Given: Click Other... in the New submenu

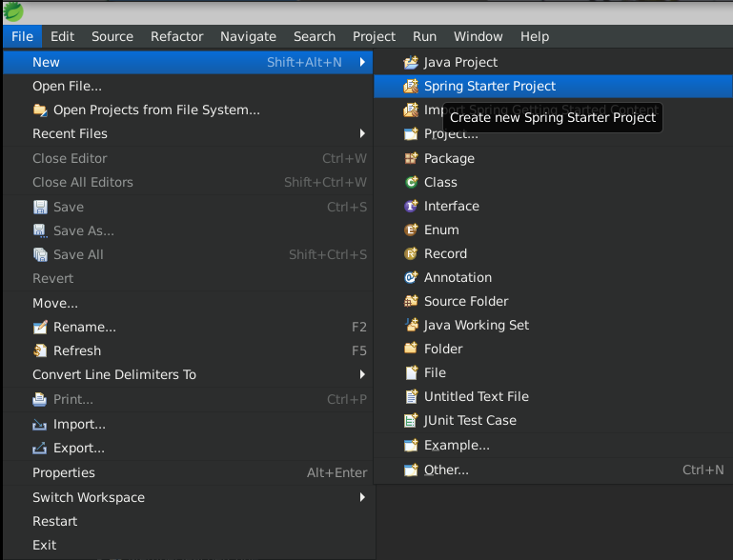Looking at the screenshot, I should 446,470.
